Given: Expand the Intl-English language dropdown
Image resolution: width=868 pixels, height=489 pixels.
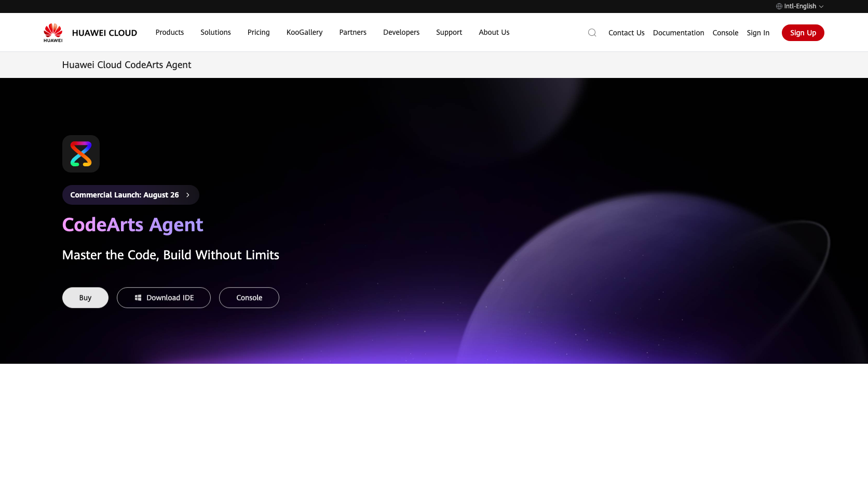Looking at the screenshot, I should 800,6.
